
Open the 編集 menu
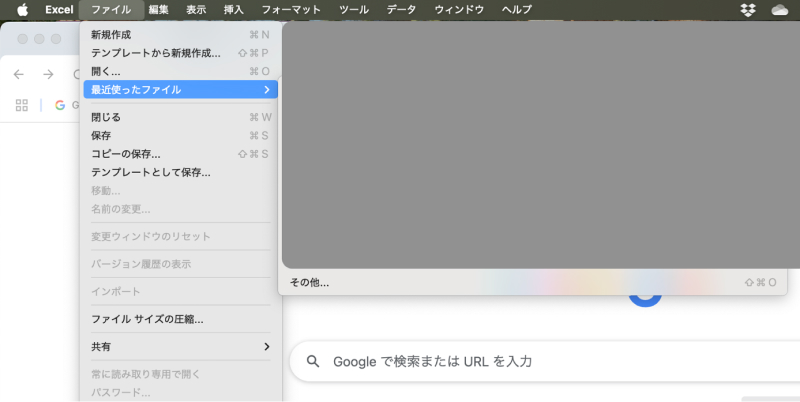tap(159, 9)
